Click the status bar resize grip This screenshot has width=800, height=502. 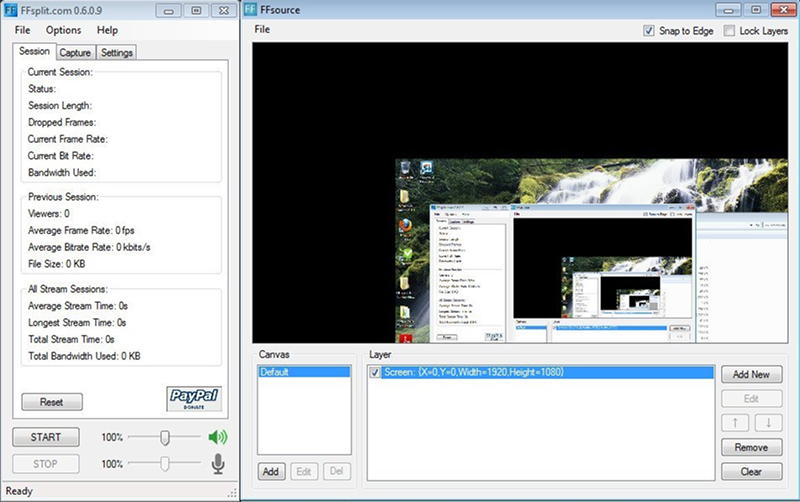233,492
